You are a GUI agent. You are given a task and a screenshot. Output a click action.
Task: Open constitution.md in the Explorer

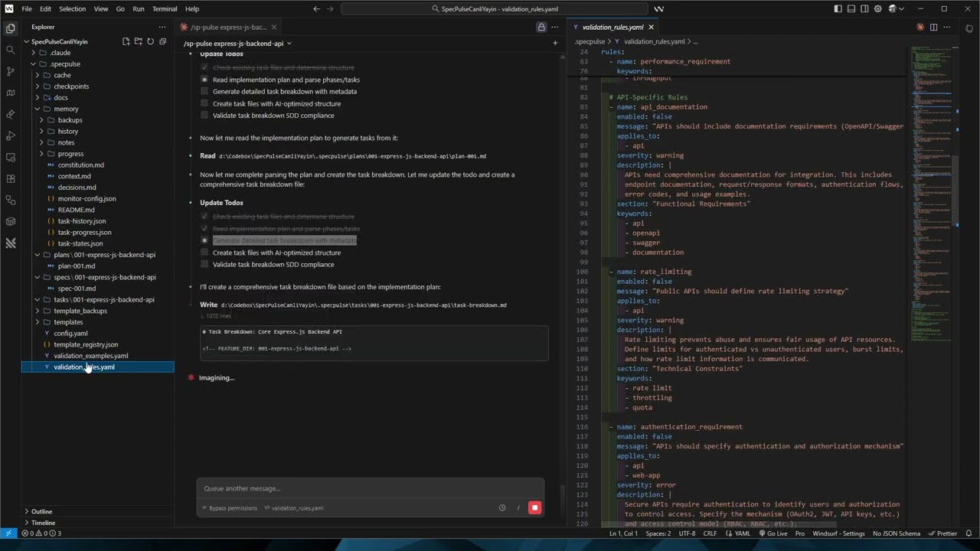(80, 165)
